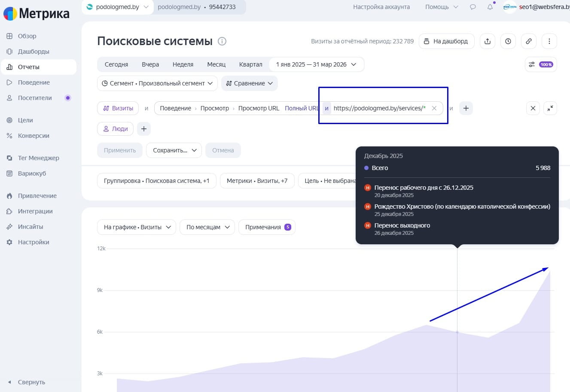Select the Сегодня period
Viewport: 570px width, 392px height.
click(x=116, y=64)
